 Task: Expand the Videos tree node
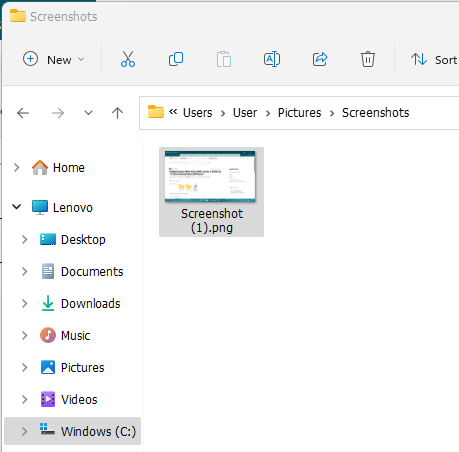click(24, 399)
